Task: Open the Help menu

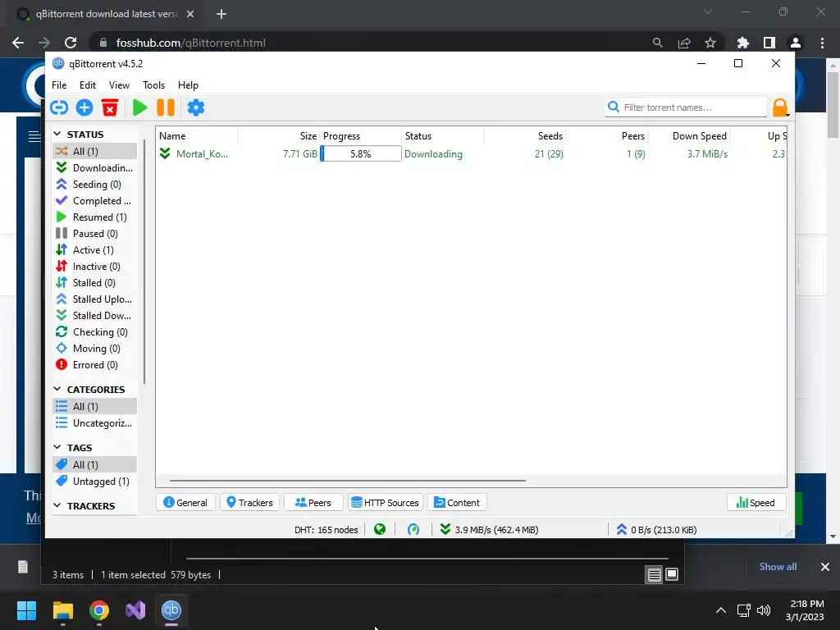Action: click(x=188, y=85)
